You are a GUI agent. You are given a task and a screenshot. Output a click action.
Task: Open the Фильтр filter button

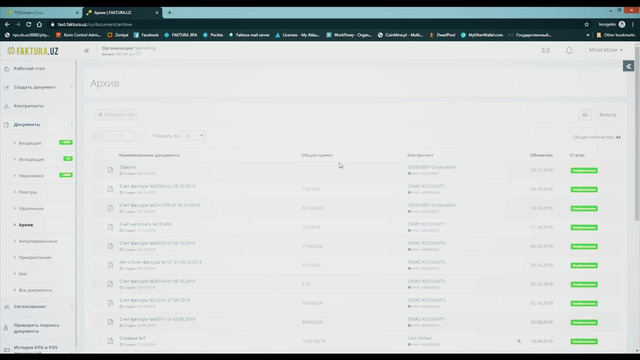[x=607, y=115]
